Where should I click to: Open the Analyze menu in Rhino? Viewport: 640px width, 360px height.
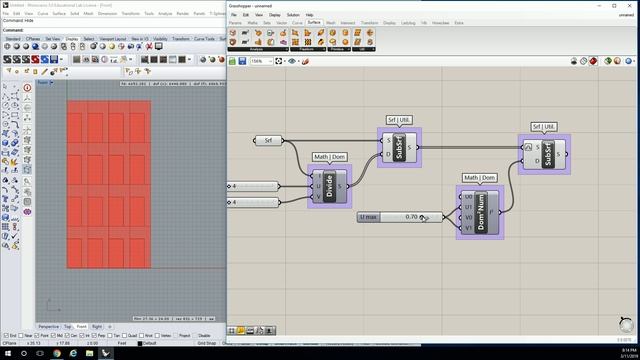165,13
